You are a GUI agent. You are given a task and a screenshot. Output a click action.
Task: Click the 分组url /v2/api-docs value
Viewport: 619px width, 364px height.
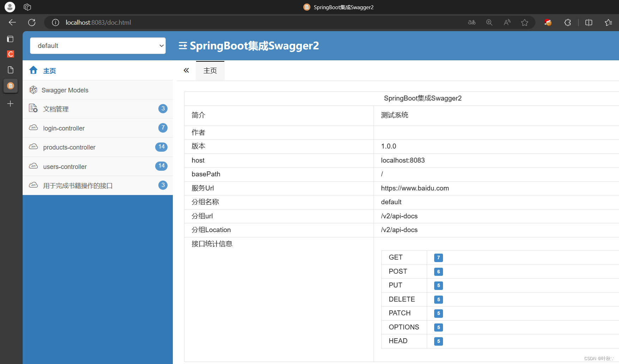tap(399, 216)
